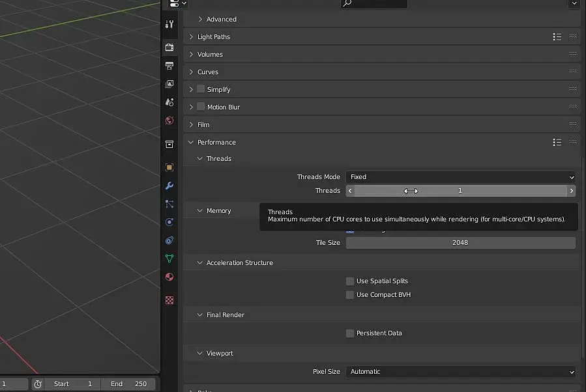Open the Particles properties tab
586x392 pixels.
169,204
